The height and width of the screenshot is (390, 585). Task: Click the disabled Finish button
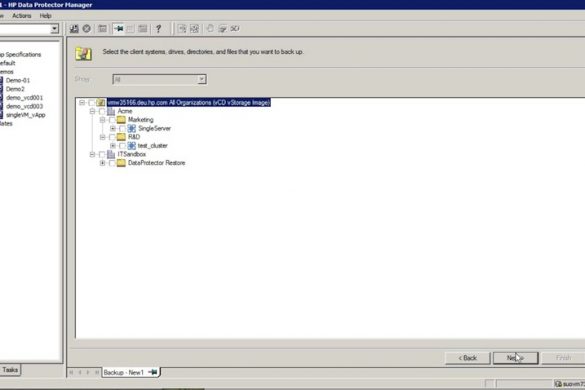pos(563,358)
